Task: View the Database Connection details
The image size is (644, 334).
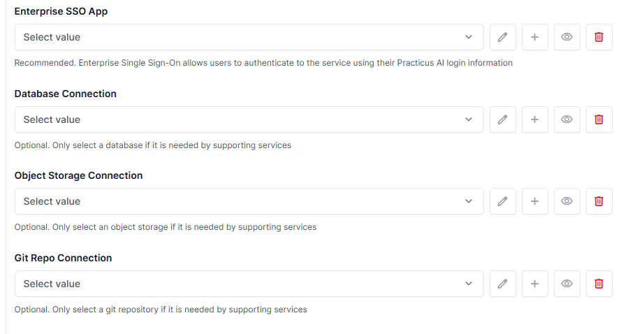Action: 566,119
